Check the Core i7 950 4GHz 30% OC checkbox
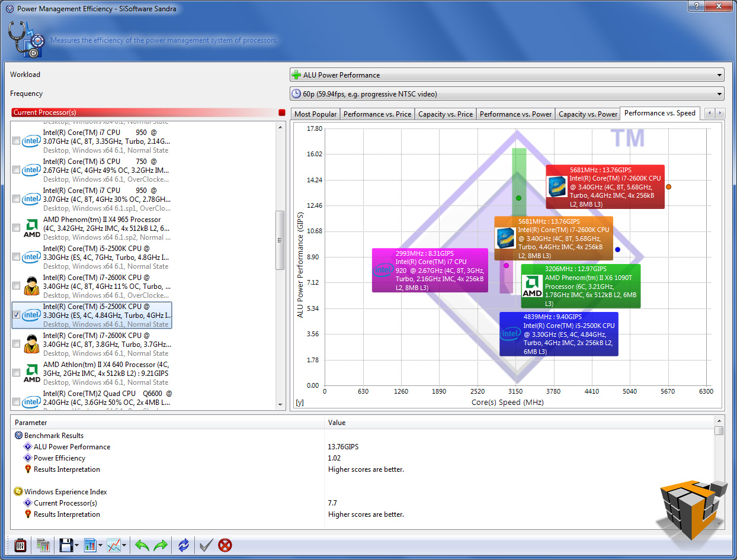Image resolution: width=737 pixels, height=560 pixels. pyautogui.click(x=16, y=199)
